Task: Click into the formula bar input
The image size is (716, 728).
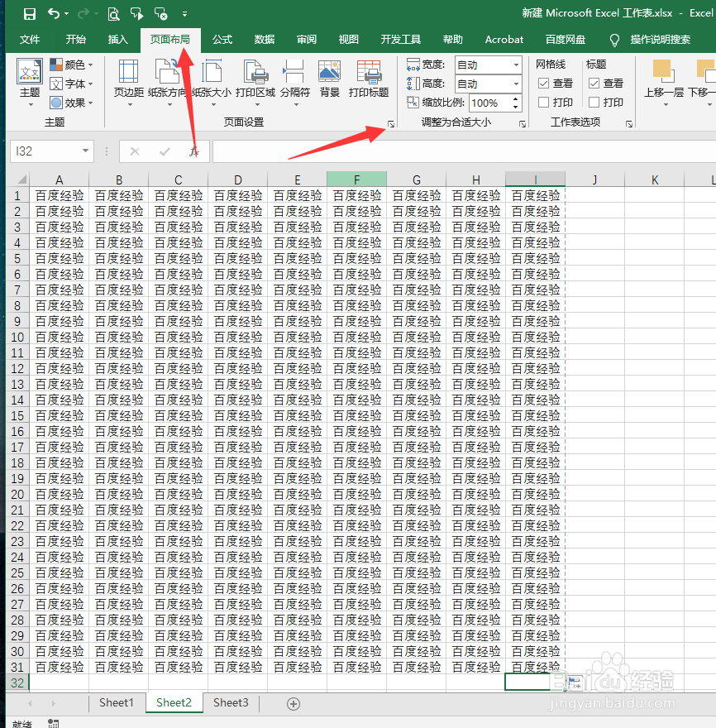Action: [x=464, y=151]
